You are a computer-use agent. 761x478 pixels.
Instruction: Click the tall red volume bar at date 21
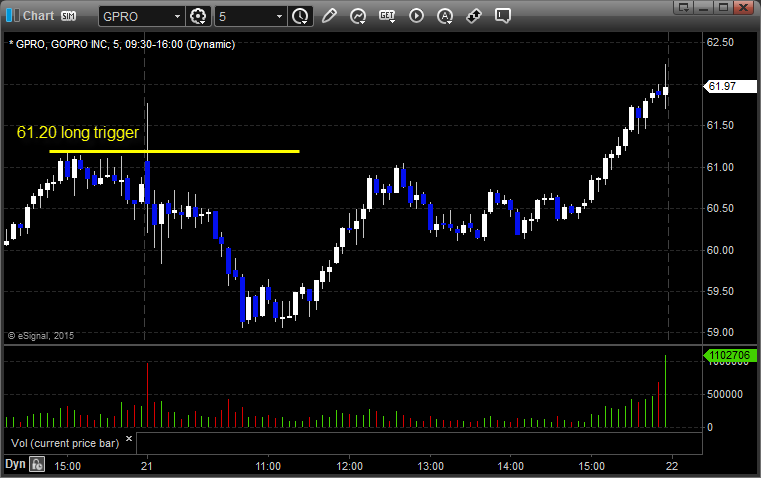[147, 395]
